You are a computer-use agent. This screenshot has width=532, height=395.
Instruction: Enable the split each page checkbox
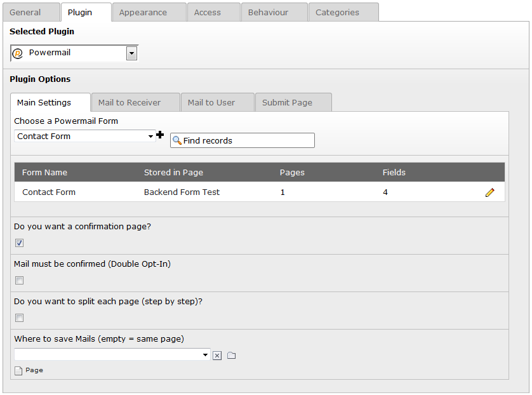pyautogui.click(x=20, y=318)
